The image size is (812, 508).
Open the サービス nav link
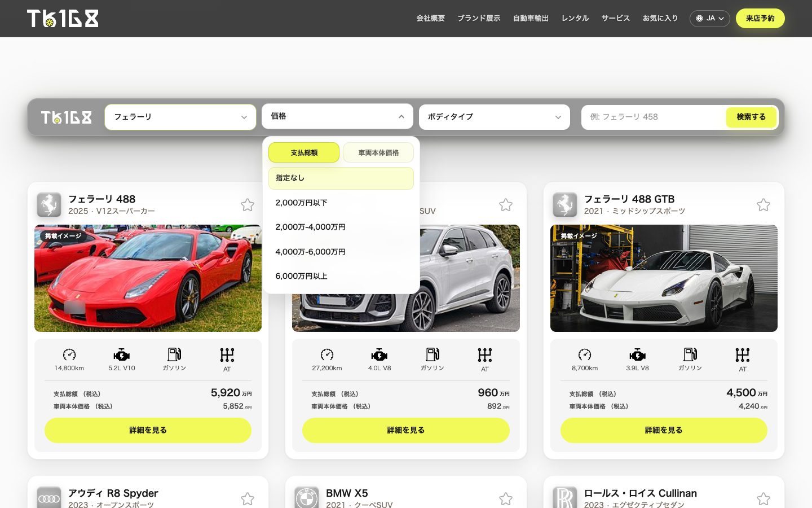pos(616,19)
